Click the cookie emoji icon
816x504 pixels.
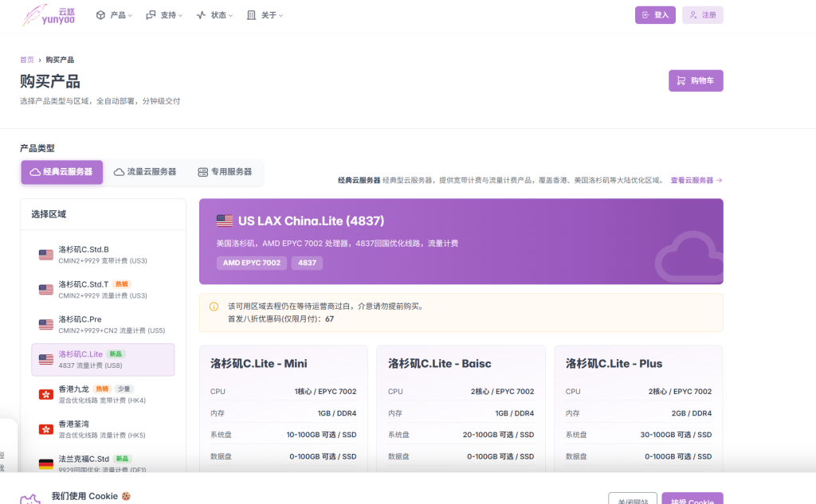click(x=126, y=496)
